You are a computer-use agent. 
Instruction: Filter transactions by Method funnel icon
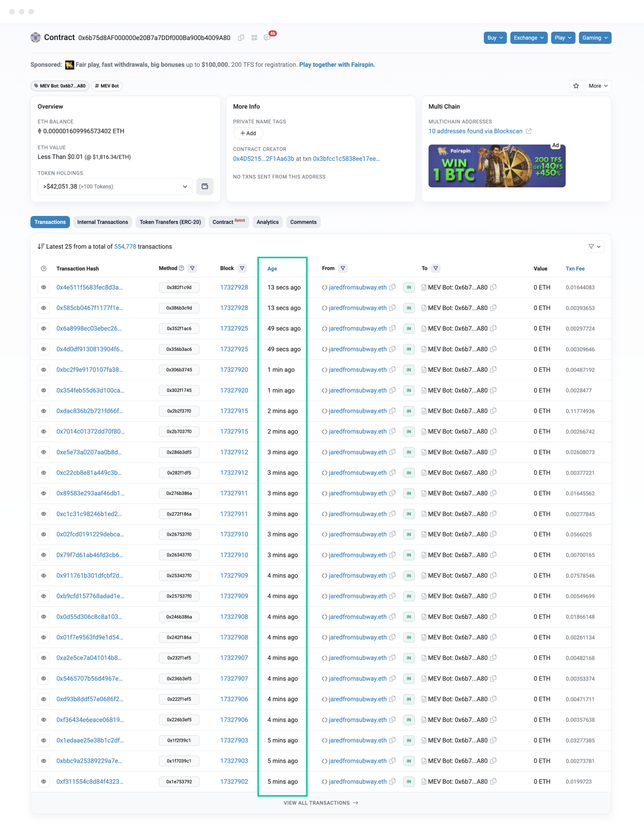pyautogui.click(x=192, y=268)
